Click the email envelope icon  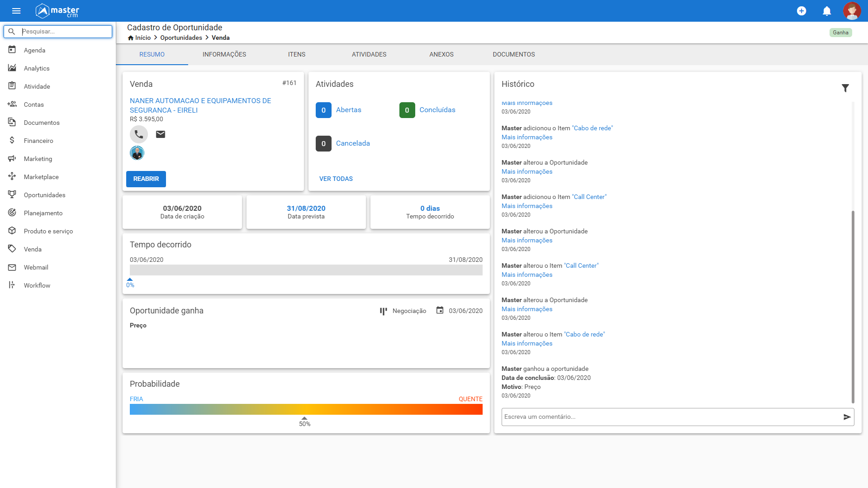[161, 134]
